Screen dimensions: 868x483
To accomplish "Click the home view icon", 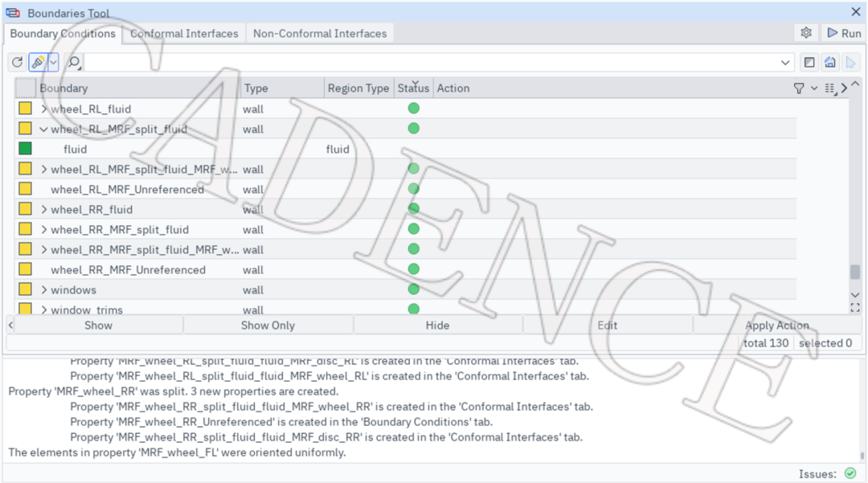I will [x=829, y=63].
